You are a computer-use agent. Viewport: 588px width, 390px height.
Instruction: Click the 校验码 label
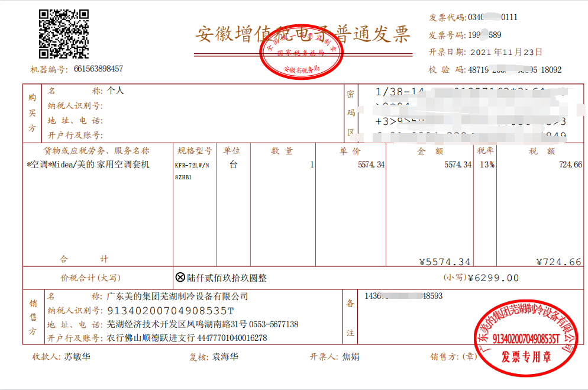pyautogui.click(x=447, y=70)
